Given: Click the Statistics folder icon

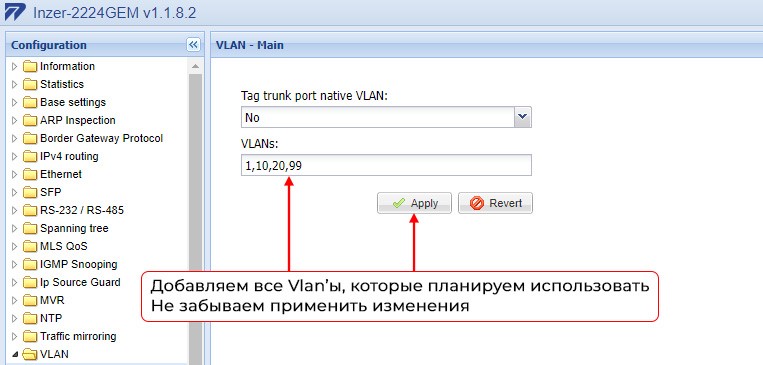Looking at the screenshot, I should point(30,84).
